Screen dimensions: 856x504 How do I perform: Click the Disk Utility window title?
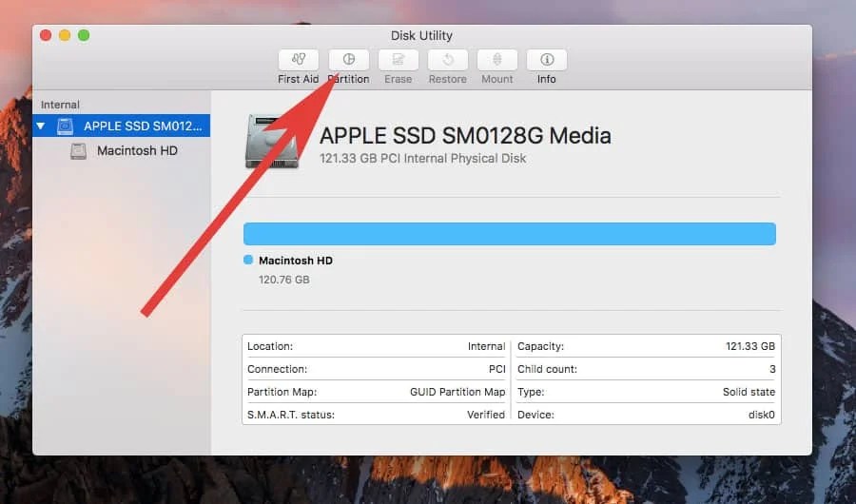pos(421,35)
